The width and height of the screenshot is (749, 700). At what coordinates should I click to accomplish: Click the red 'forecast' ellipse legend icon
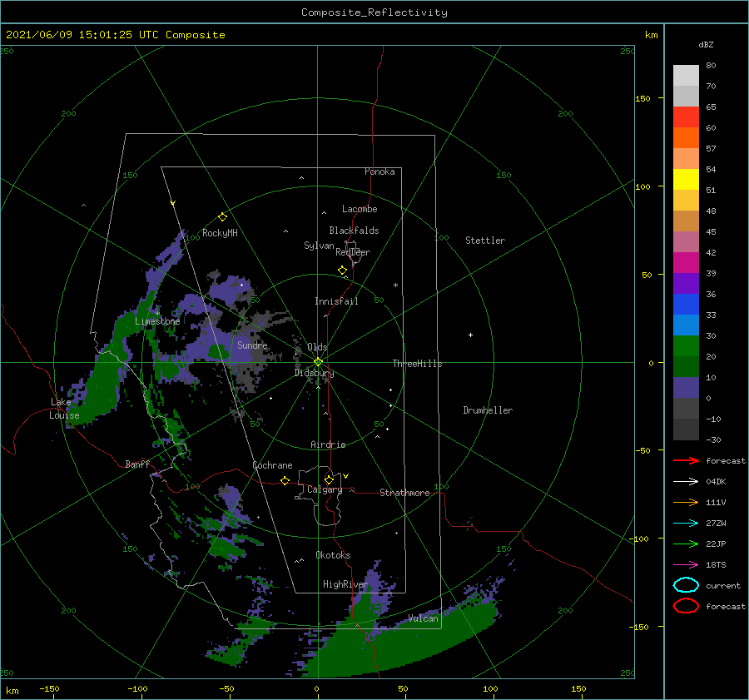[x=686, y=606]
